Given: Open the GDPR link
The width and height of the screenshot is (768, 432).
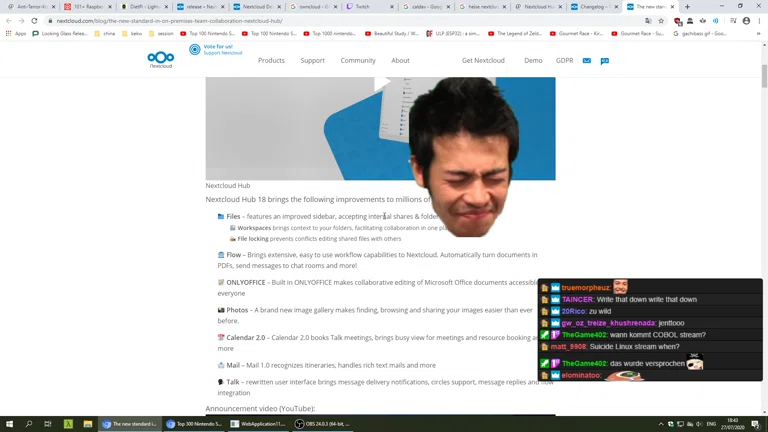Looking at the screenshot, I should [564, 61].
